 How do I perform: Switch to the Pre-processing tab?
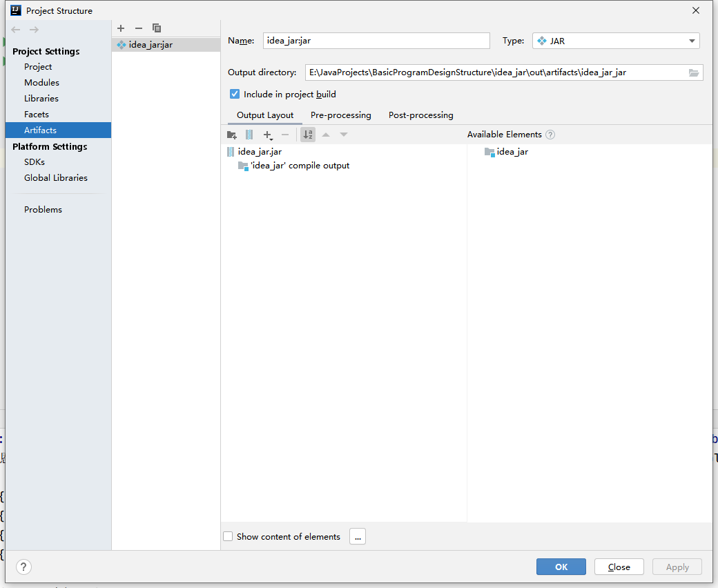point(340,115)
